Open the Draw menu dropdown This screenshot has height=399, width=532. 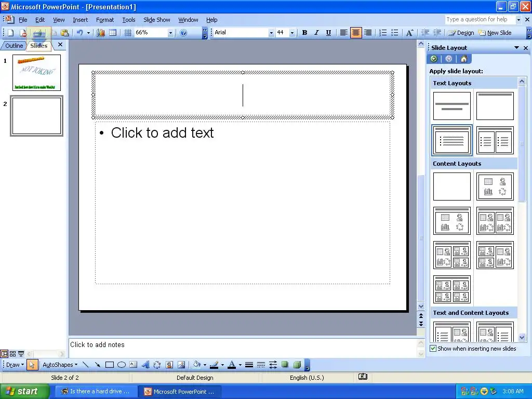click(15, 365)
